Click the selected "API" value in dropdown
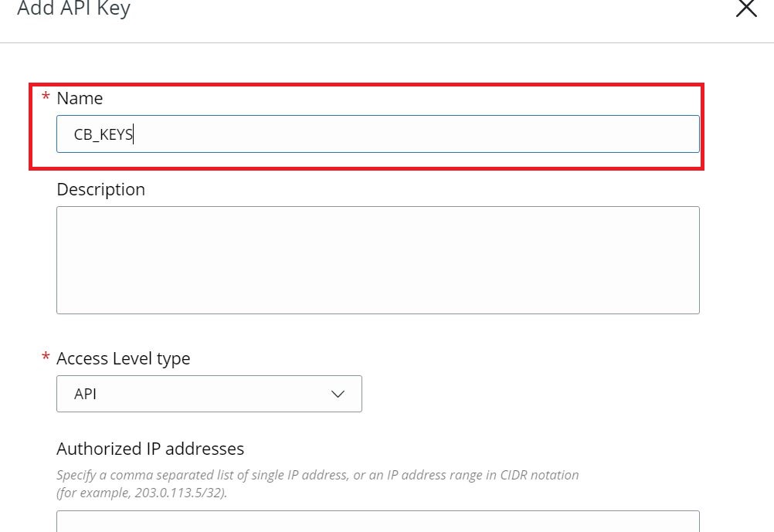The image size is (774, 532). 85,394
